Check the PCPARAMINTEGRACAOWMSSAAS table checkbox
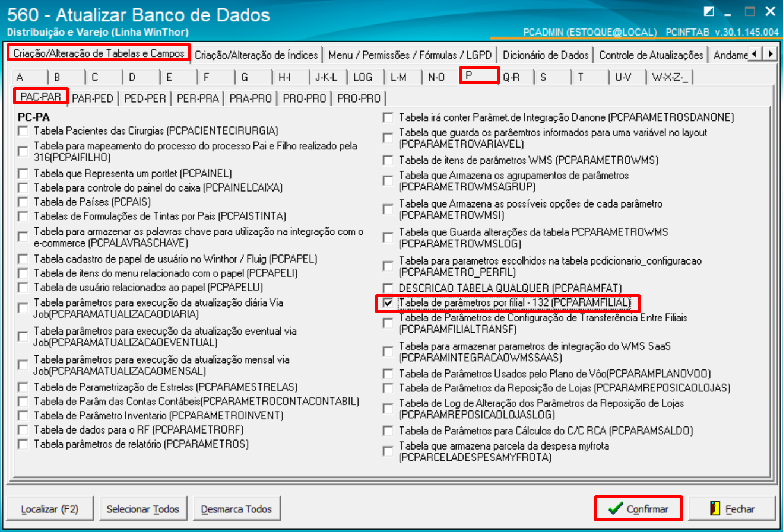 pos(388,352)
